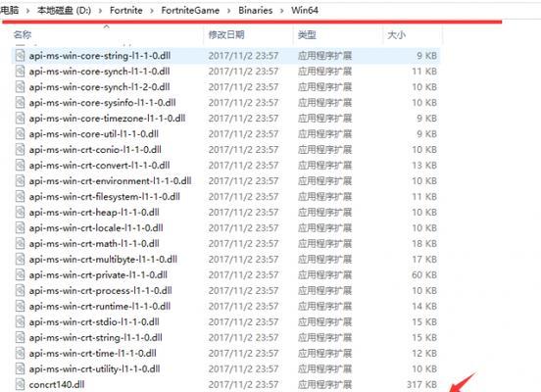Click the concrt140.dll file icon
This screenshot has width=541, height=392.
[20, 384]
